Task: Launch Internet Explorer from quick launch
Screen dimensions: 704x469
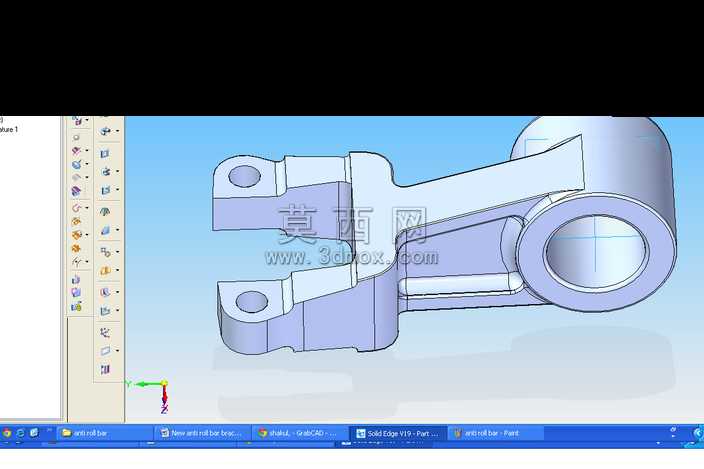Action: (20, 433)
